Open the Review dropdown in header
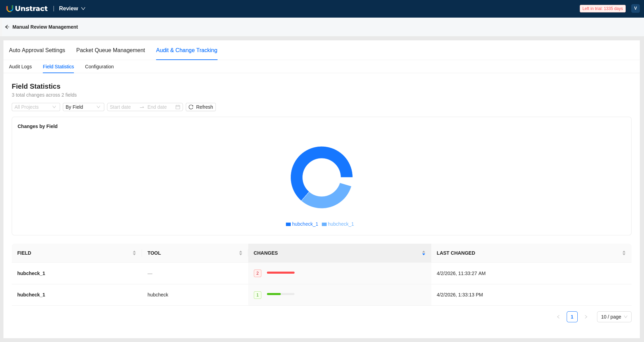 [x=72, y=9]
